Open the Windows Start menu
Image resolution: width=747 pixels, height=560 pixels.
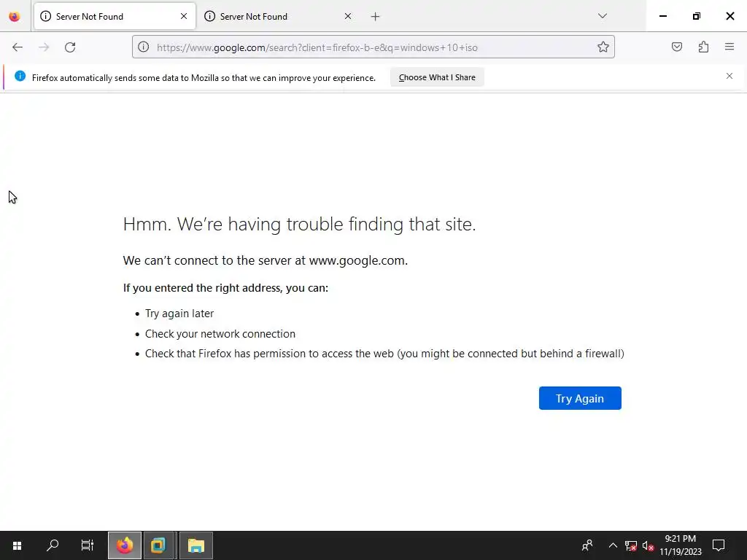pyautogui.click(x=18, y=545)
